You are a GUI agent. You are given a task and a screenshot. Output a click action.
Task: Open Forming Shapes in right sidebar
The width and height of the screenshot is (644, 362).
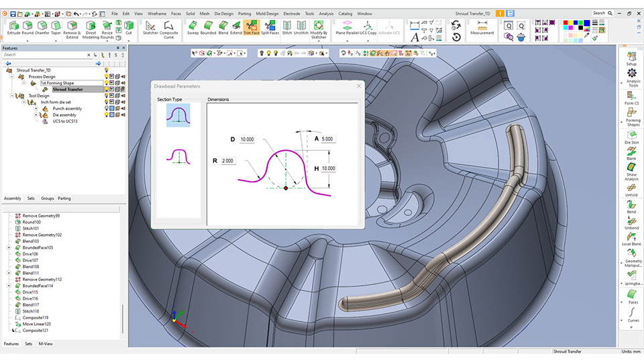pyautogui.click(x=632, y=117)
